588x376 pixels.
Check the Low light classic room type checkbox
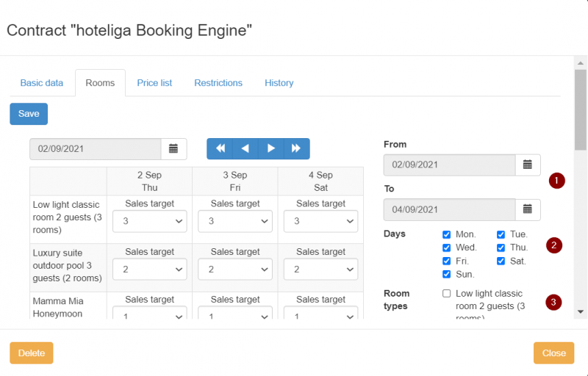[x=447, y=293]
